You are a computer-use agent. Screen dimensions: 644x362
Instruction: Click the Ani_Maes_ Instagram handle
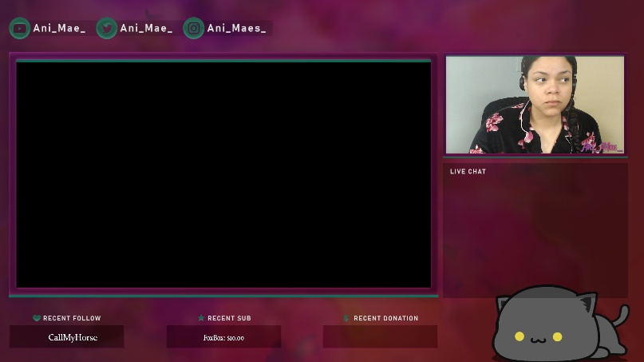click(236, 29)
